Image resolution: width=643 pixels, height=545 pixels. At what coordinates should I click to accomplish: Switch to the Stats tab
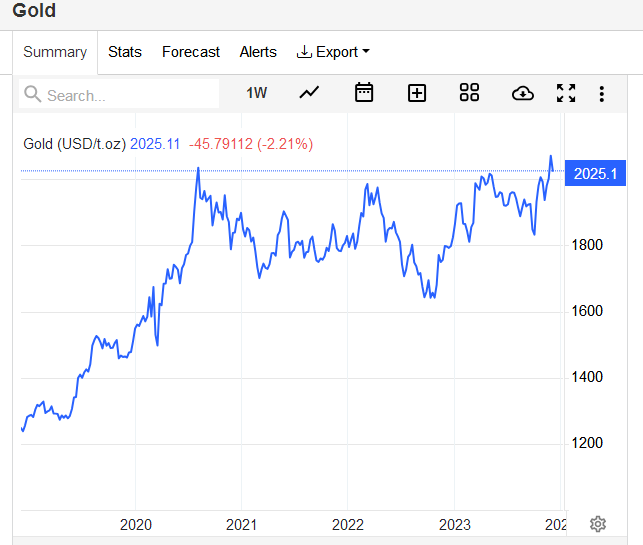click(125, 52)
